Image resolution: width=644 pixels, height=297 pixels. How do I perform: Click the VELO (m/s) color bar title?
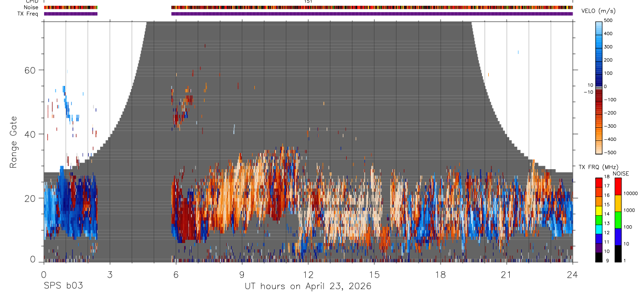[599, 11]
